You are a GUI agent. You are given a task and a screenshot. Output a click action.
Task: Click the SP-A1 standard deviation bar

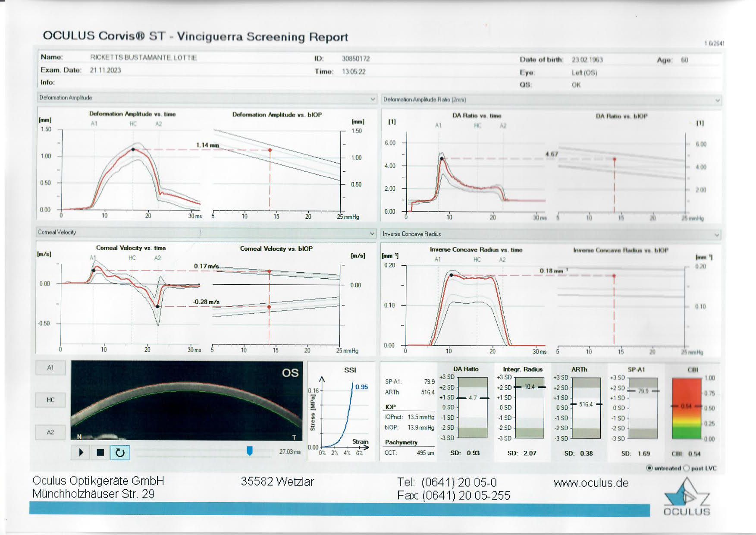pos(643,408)
